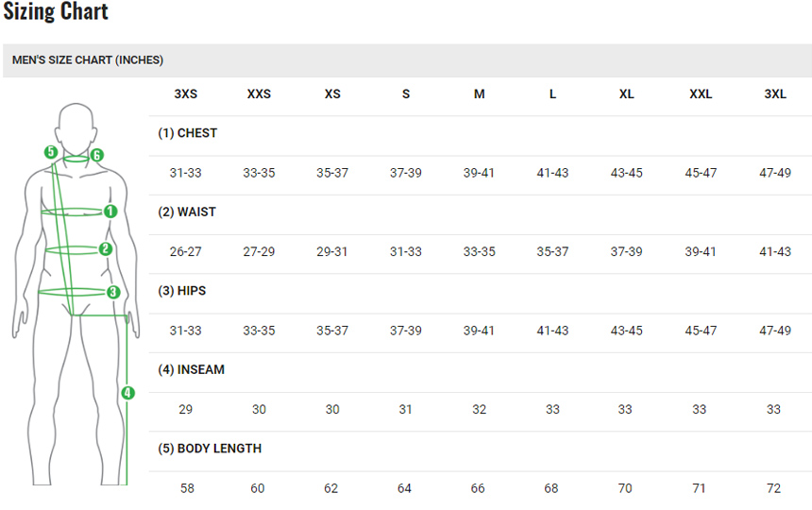Select the (5) BODY LENGTH row label
Screen dimensions: 812x510
[210, 449]
